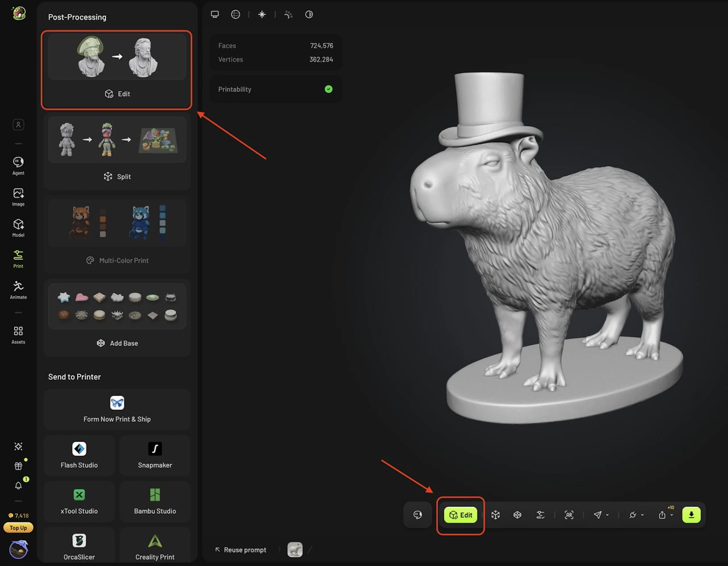This screenshot has width=728, height=566.
Task: Click the capybara prompt thumbnail
Action: click(x=295, y=550)
